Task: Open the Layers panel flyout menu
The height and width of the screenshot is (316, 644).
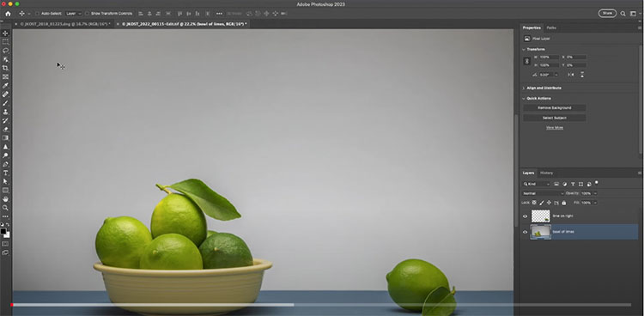Action: 639,173
